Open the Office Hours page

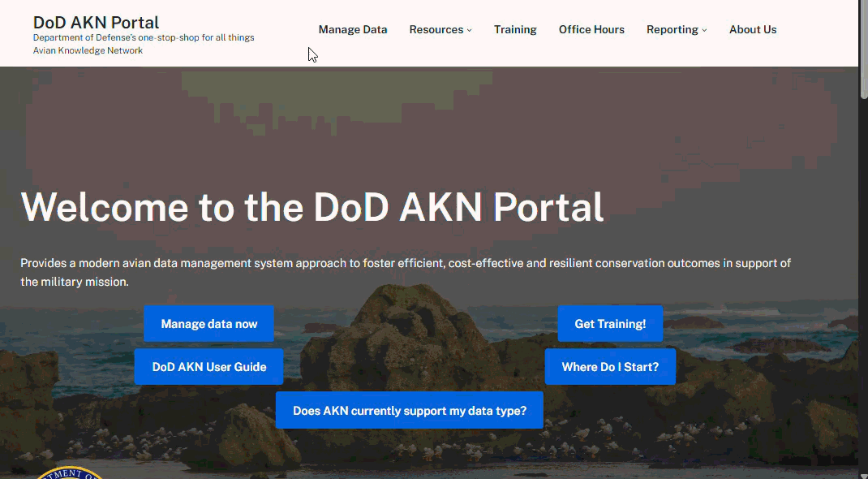click(591, 30)
